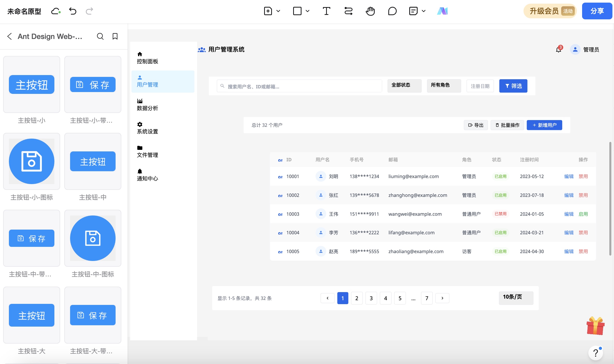Open the insert page tool
The height and width of the screenshot is (364, 614).
(x=268, y=11)
